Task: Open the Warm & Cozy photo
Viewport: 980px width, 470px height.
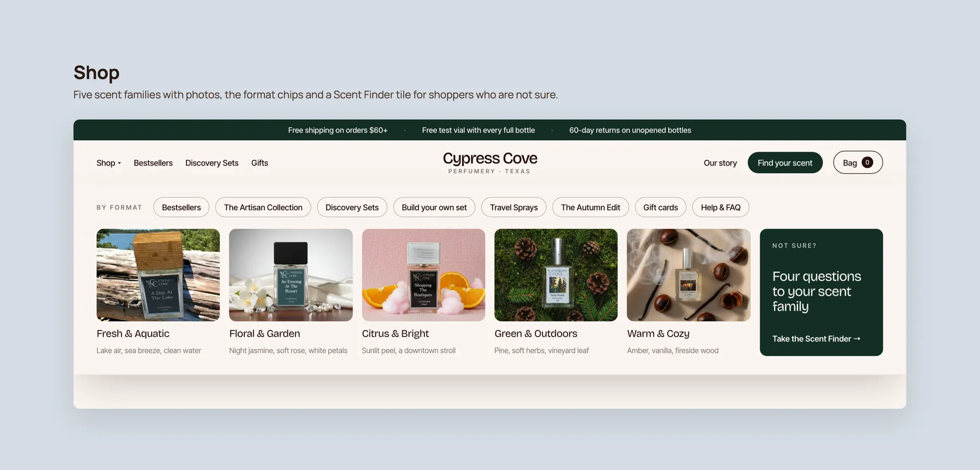Action: pyautogui.click(x=689, y=275)
